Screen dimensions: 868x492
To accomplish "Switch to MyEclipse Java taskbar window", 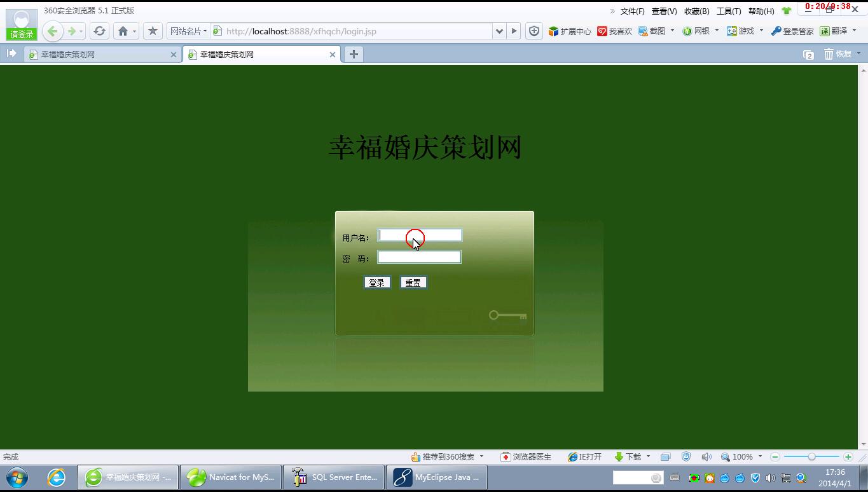I will pyautogui.click(x=436, y=477).
